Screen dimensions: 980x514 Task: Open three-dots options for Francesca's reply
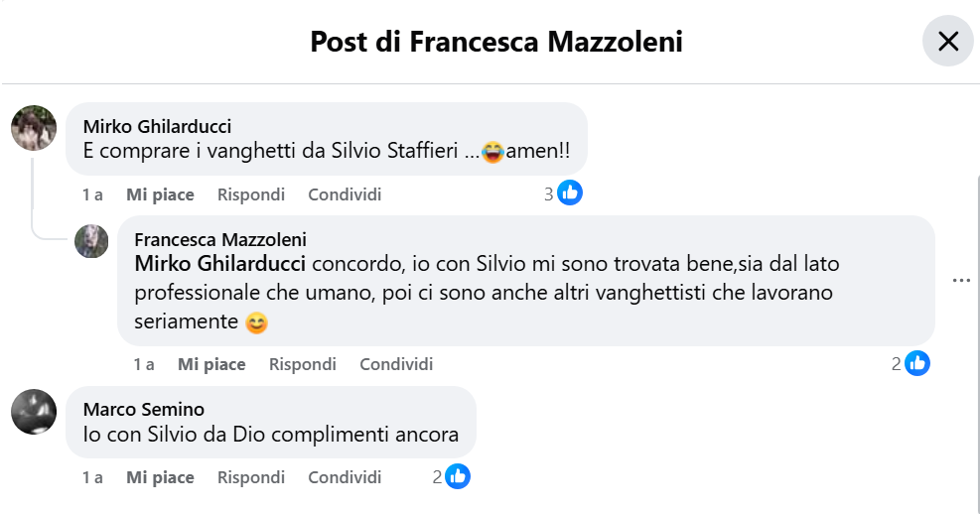pyautogui.click(x=961, y=281)
